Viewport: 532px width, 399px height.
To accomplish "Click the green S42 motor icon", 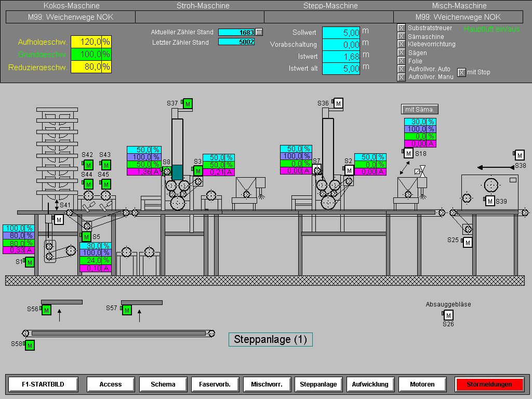I will pos(88,165).
